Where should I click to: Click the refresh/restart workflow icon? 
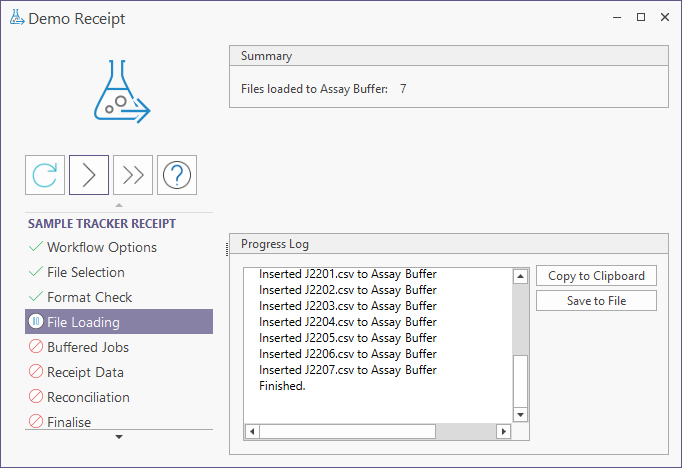tap(45, 175)
